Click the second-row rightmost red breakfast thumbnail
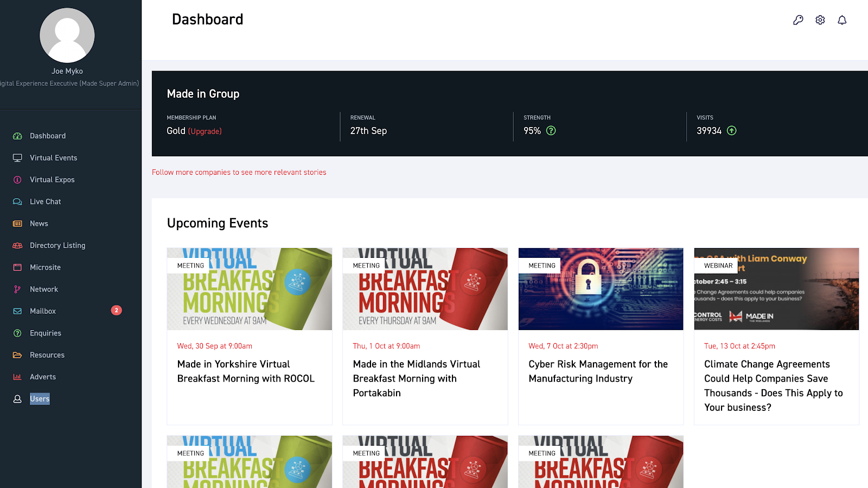The height and width of the screenshot is (488, 868). pos(601,462)
